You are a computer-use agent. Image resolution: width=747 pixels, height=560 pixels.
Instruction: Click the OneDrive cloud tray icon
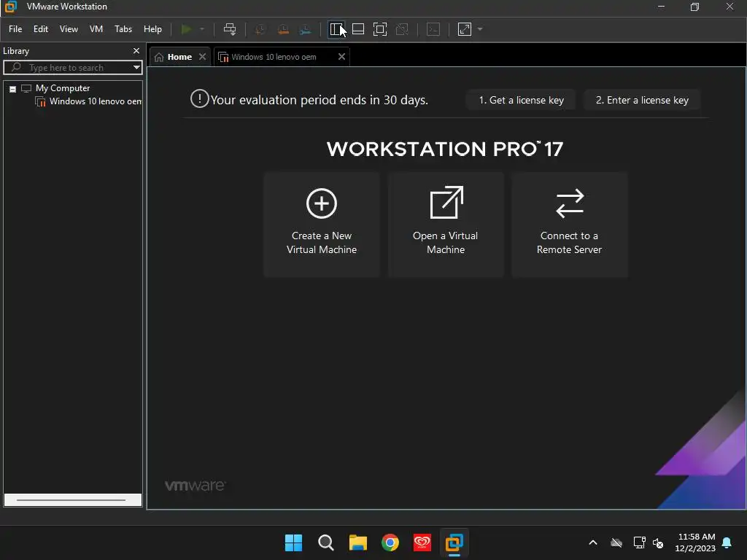click(616, 542)
